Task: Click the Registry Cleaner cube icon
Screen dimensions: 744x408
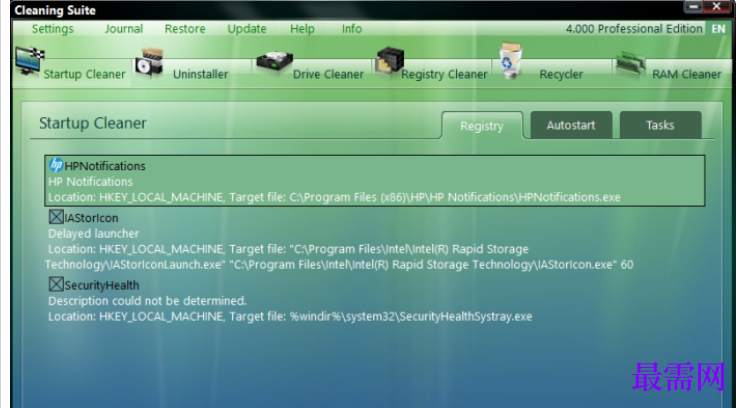Action: [390, 61]
